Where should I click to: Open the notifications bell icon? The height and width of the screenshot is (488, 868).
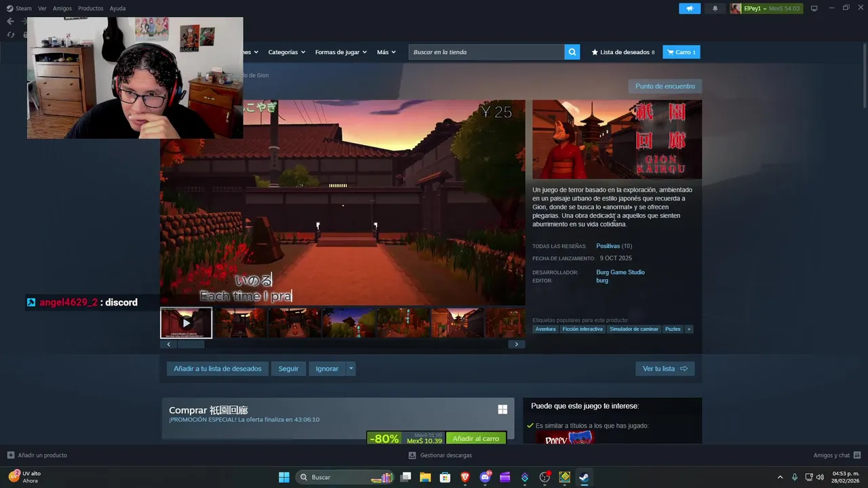coord(715,8)
